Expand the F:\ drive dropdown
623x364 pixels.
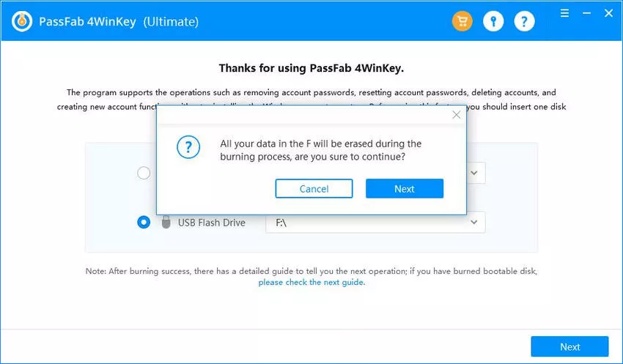(x=474, y=222)
